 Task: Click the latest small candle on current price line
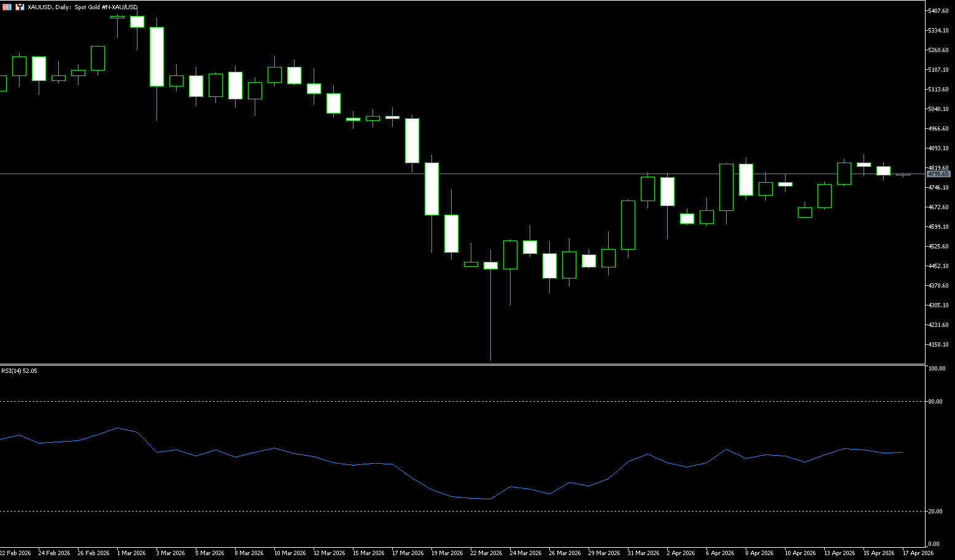point(903,175)
